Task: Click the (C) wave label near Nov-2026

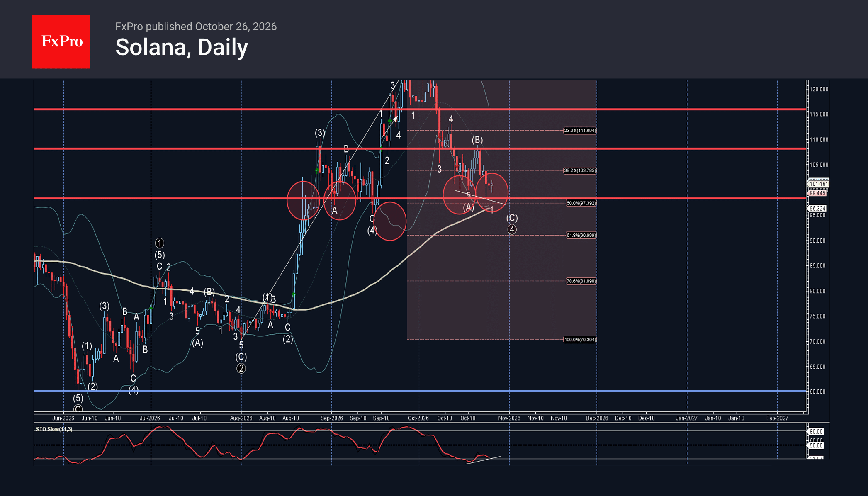Action: pos(512,218)
